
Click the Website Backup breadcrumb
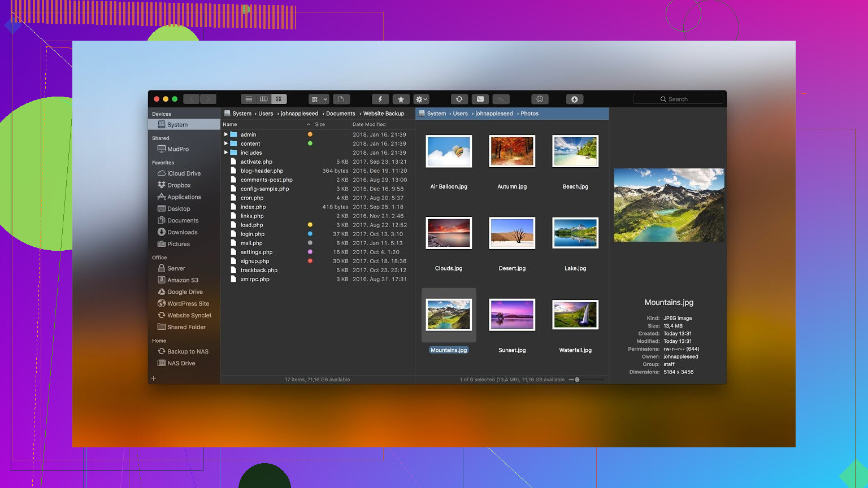click(x=384, y=114)
